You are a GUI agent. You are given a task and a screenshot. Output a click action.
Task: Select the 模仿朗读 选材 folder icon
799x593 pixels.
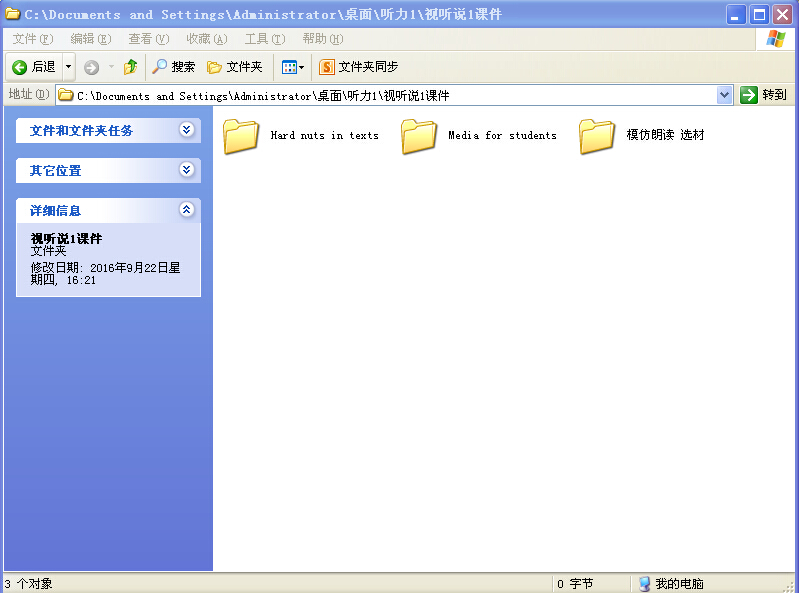coord(597,136)
